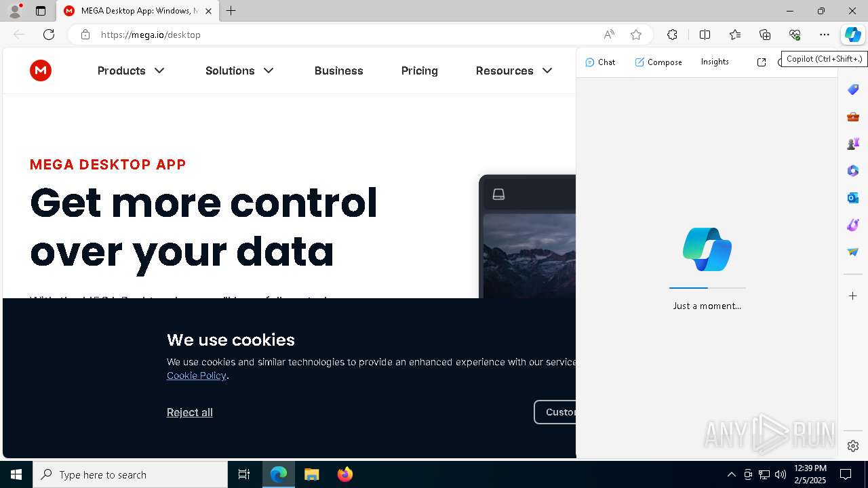The width and height of the screenshot is (868, 488).
Task: Open the Outlook sidebar icon
Action: pyautogui.click(x=853, y=198)
